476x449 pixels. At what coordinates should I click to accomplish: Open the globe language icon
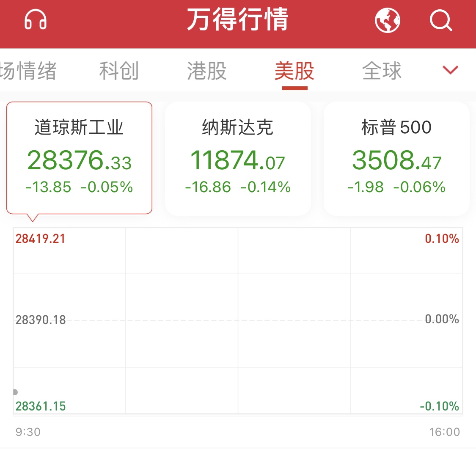388,20
